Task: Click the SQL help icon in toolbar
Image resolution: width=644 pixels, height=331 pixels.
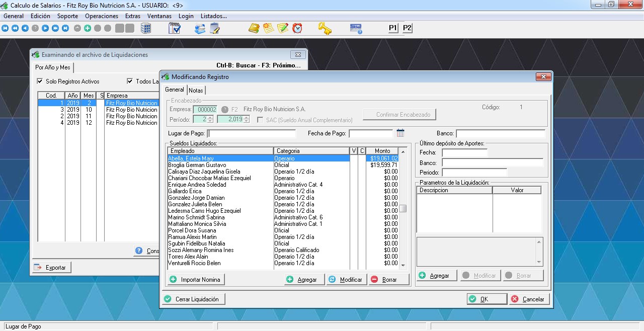Action: coord(356,28)
